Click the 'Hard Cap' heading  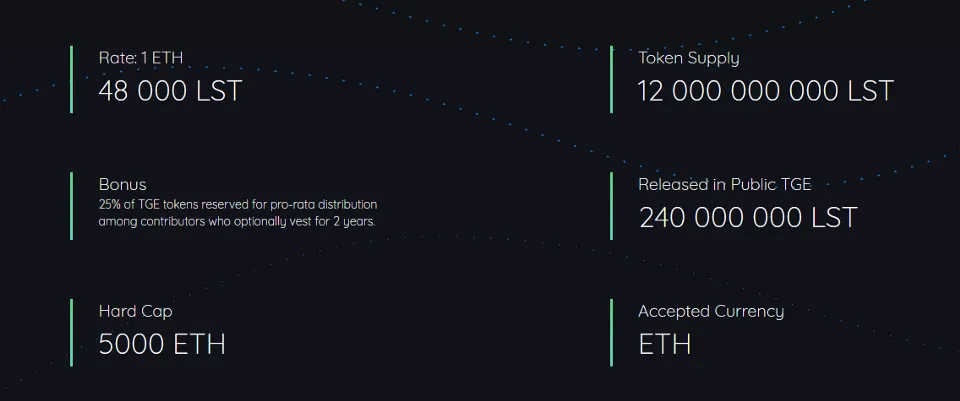(x=135, y=312)
